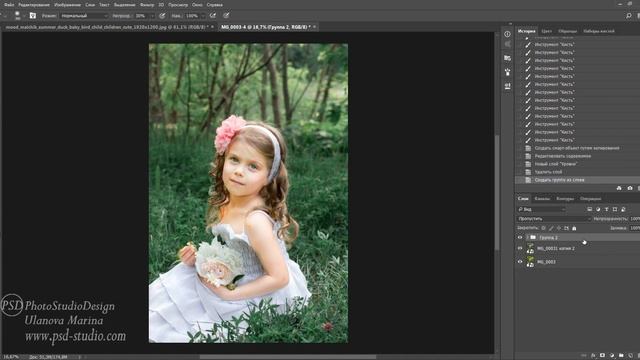Open the brush opacity dropdown arrow

152,16
